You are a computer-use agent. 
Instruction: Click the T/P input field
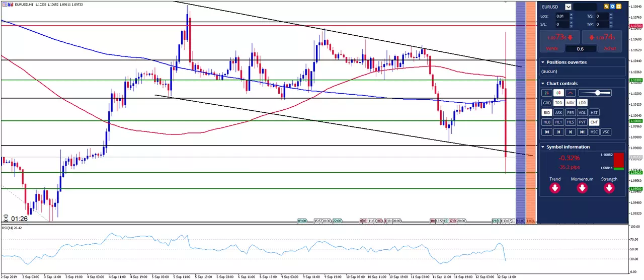tap(602, 24)
